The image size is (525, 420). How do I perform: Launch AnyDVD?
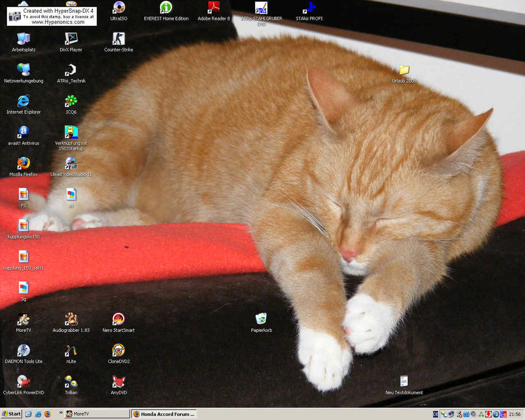tap(118, 382)
